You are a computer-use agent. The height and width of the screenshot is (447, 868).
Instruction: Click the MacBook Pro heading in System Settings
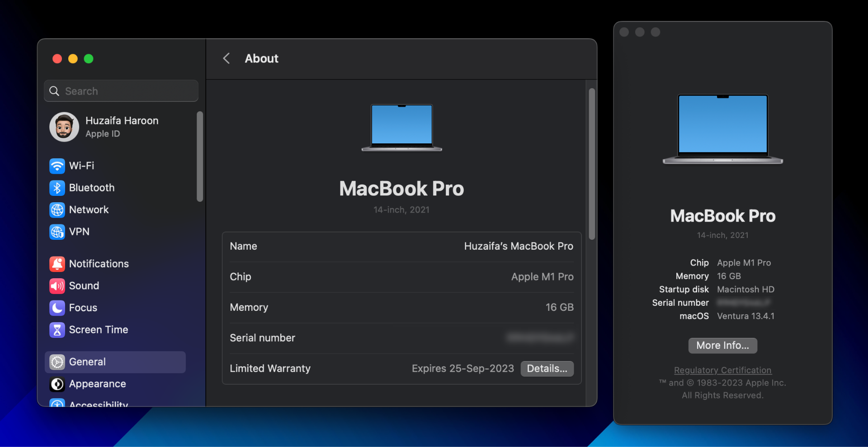(x=402, y=189)
